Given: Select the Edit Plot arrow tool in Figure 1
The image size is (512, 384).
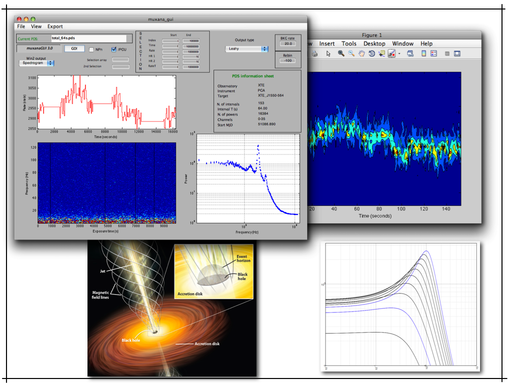Looking at the screenshot, I should tap(328, 54).
